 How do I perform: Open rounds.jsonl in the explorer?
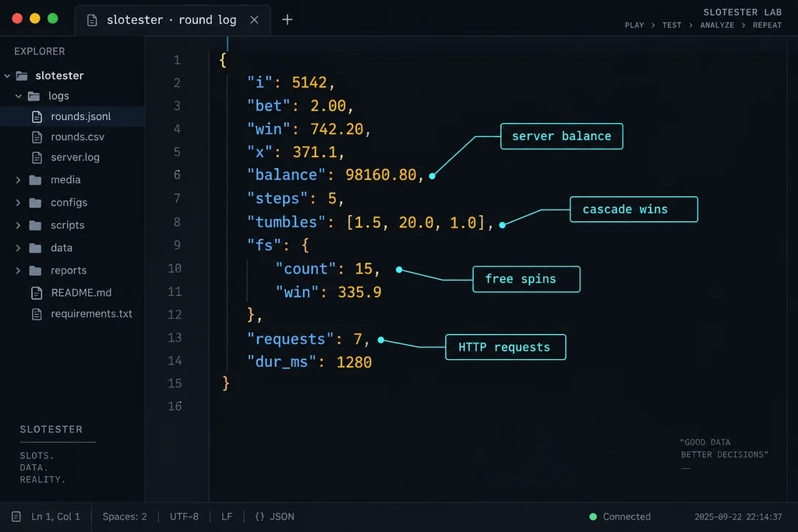(72, 117)
